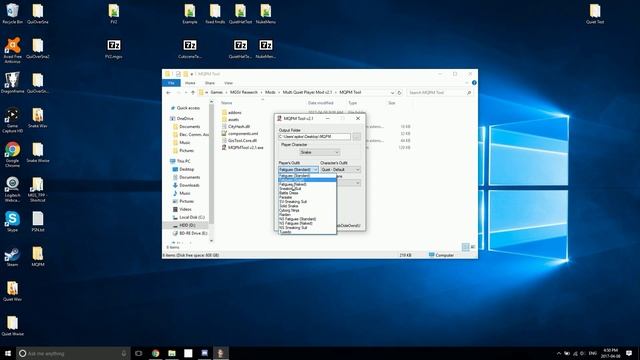This screenshot has width=640, height=360.
Task: Show hidden system tray icons chevron
Action: point(559,353)
